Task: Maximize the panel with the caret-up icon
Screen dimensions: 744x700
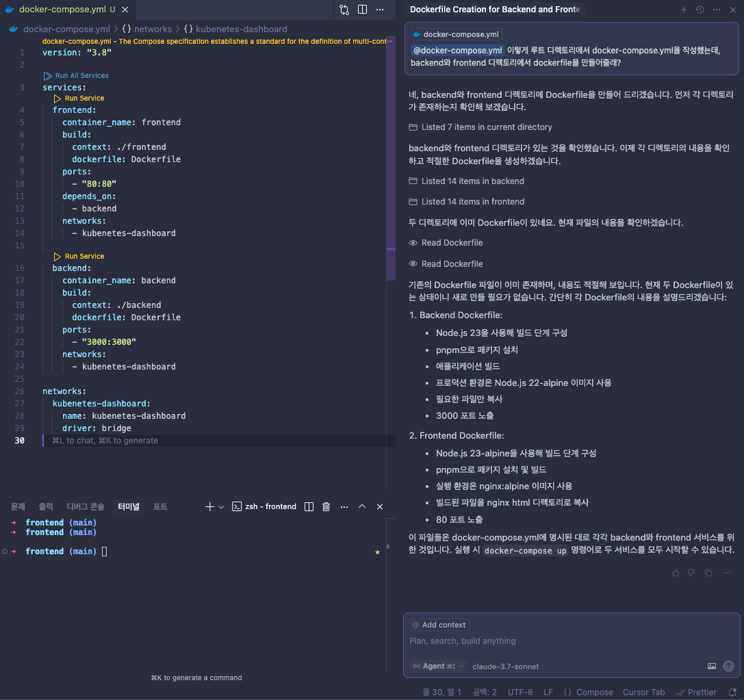Action: 362,506
